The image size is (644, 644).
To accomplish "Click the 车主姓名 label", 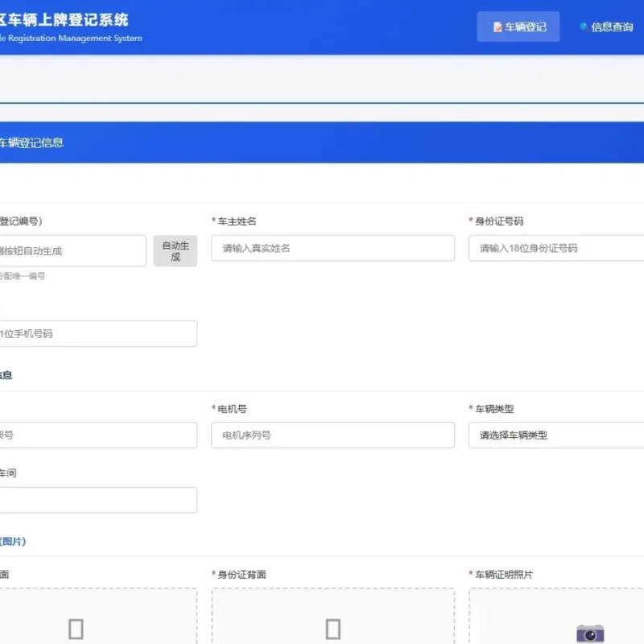I will click(x=237, y=221).
